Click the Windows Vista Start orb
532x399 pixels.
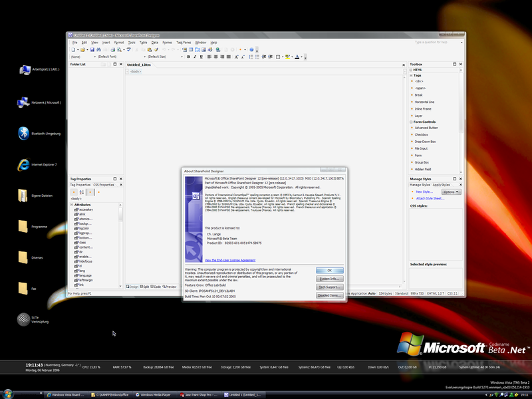click(x=8, y=394)
